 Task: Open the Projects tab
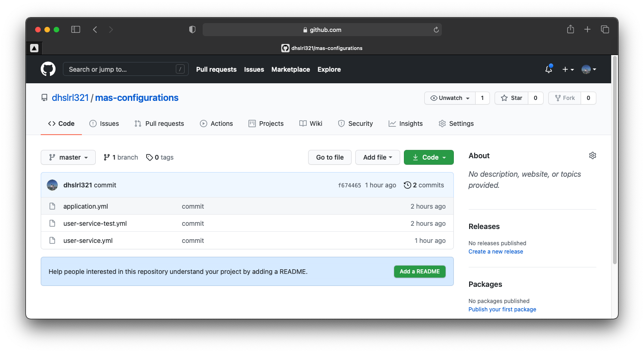click(x=266, y=124)
